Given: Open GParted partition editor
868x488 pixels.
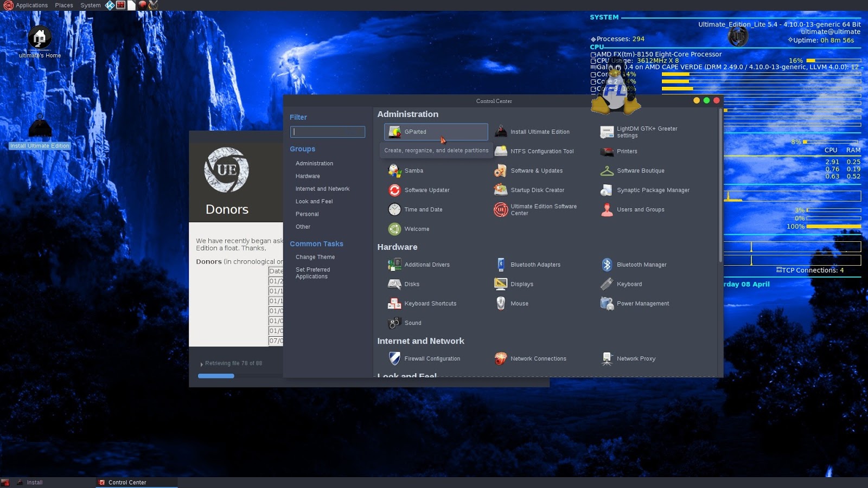Looking at the screenshot, I should tap(436, 132).
